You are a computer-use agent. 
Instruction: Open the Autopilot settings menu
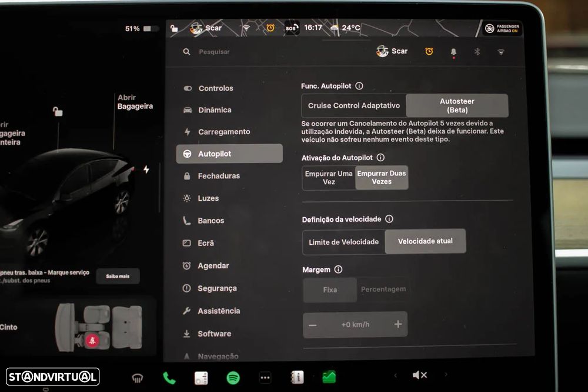[229, 154]
